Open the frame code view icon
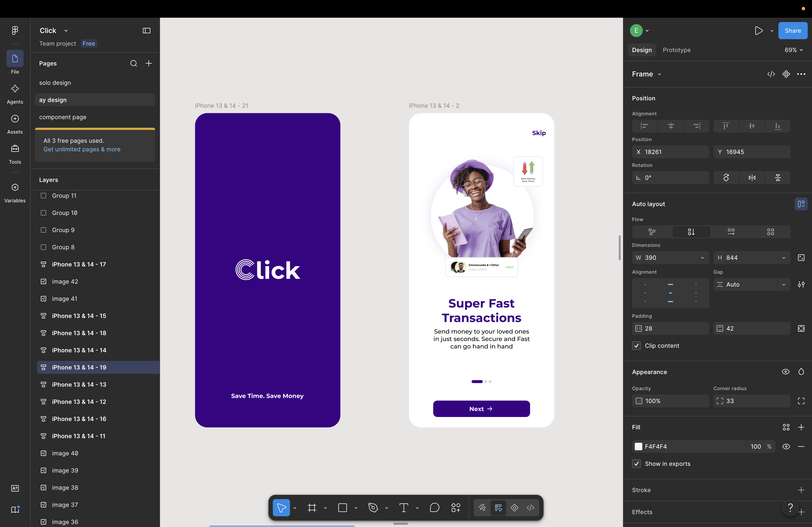The height and width of the screenshot is (527, 812). click(x=771, y=74)
